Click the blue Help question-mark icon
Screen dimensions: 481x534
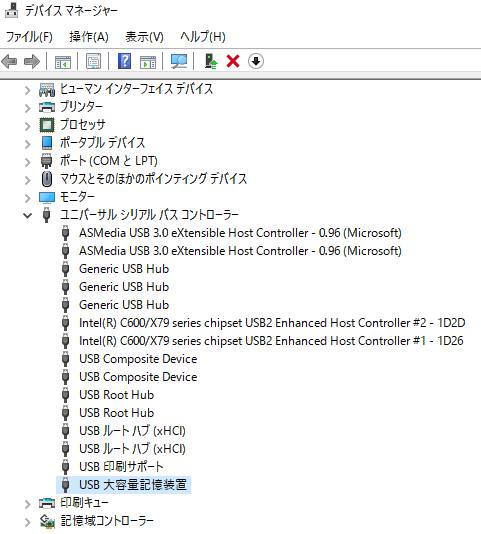coord(124,61)
